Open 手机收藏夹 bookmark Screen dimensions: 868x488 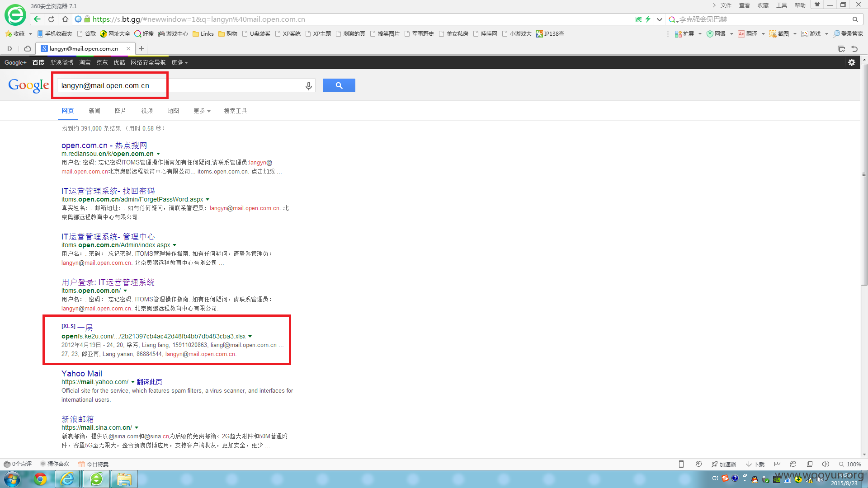[x=55, y=34]
